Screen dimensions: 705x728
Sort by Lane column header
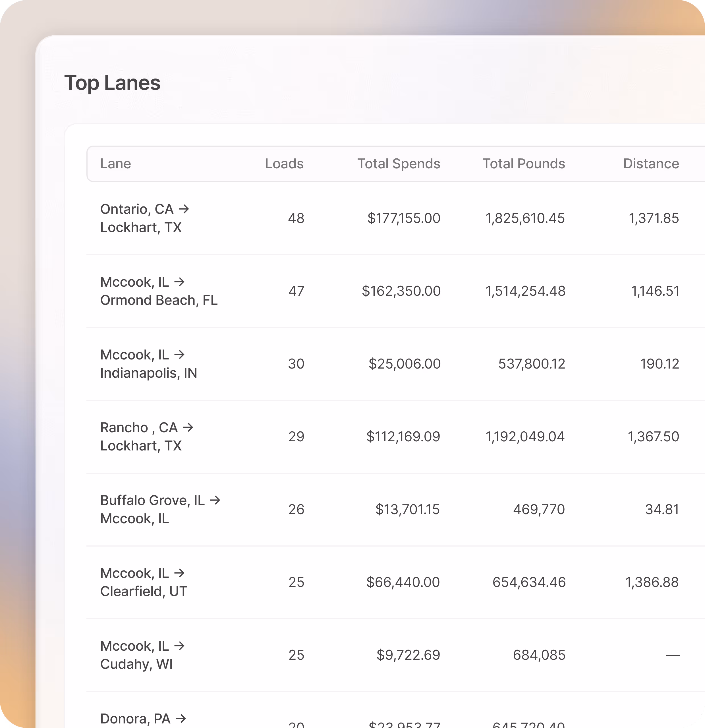[x=115, y=164]
